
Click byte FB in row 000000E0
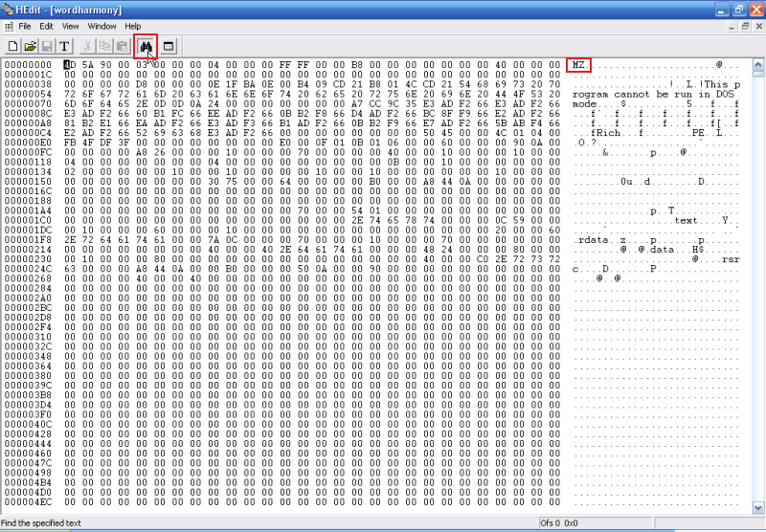(x=70, y=143)
